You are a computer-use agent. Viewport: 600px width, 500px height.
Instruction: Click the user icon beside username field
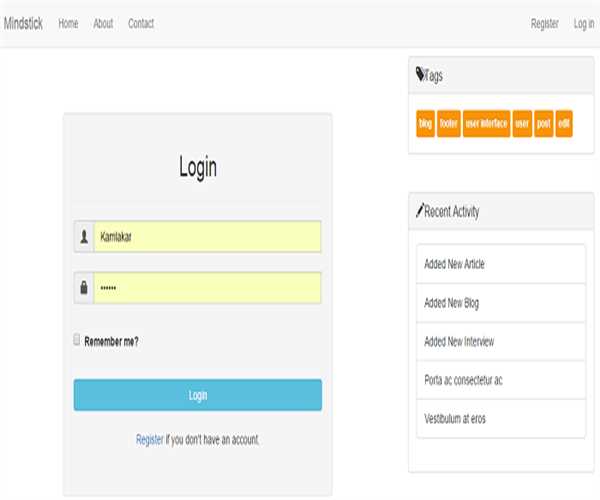[83, 237]
